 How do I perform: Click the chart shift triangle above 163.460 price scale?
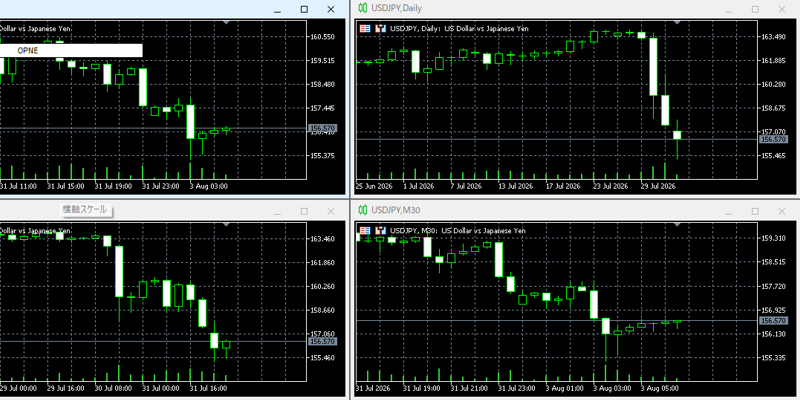coord(226,224)
